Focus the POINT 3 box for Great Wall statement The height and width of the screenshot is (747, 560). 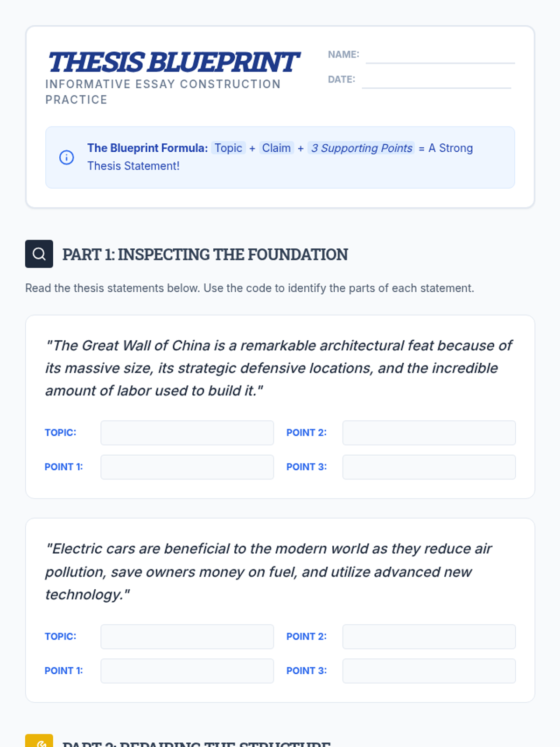pyautogui.click(x=429, y=467)
